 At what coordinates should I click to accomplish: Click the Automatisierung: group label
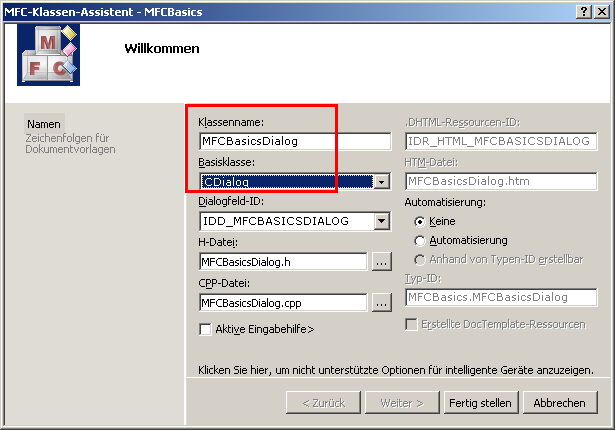pyautogui.click(x=445, y=202)
